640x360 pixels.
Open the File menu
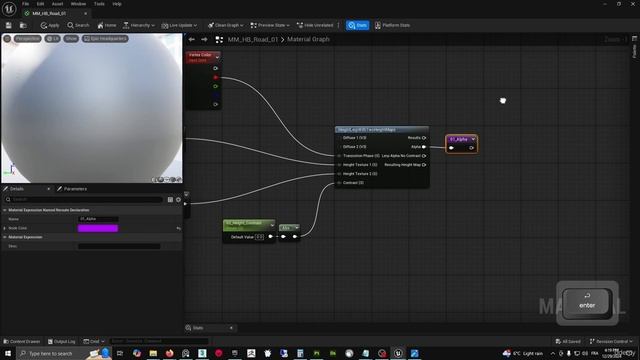point(25,4)
